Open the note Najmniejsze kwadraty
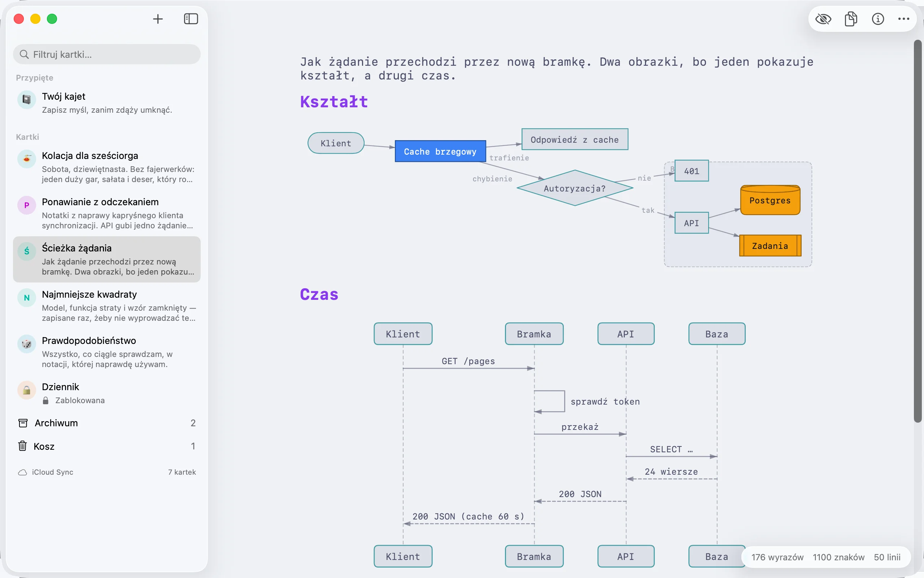924x578 pixels. [107, 306]
